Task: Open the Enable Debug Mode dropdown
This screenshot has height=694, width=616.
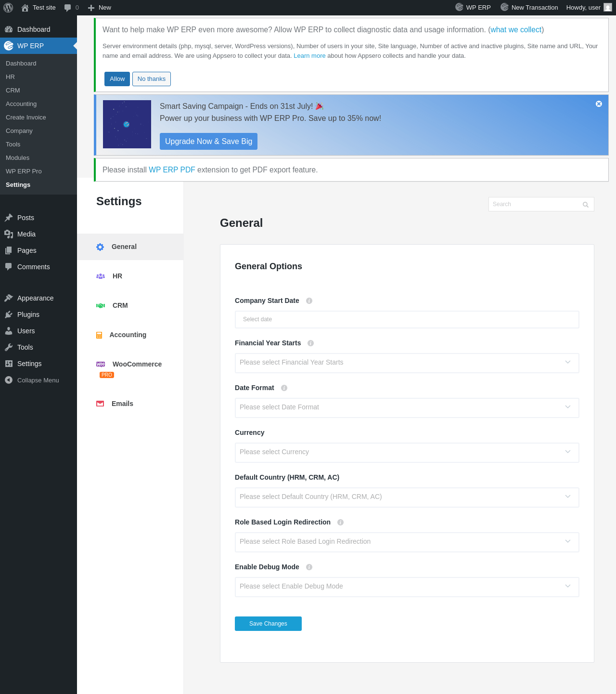Action: [407, 587]
